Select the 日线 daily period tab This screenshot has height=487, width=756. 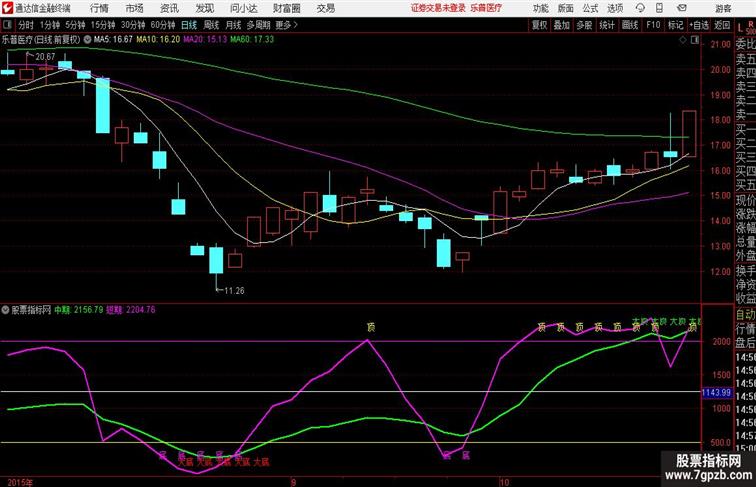point(189,25)
